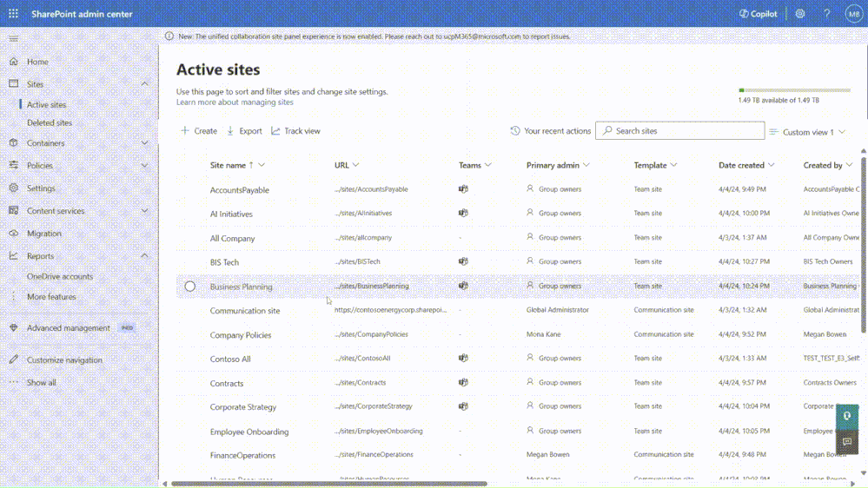
Task: Open the Date created column dropdown
Action: point(772,165)
